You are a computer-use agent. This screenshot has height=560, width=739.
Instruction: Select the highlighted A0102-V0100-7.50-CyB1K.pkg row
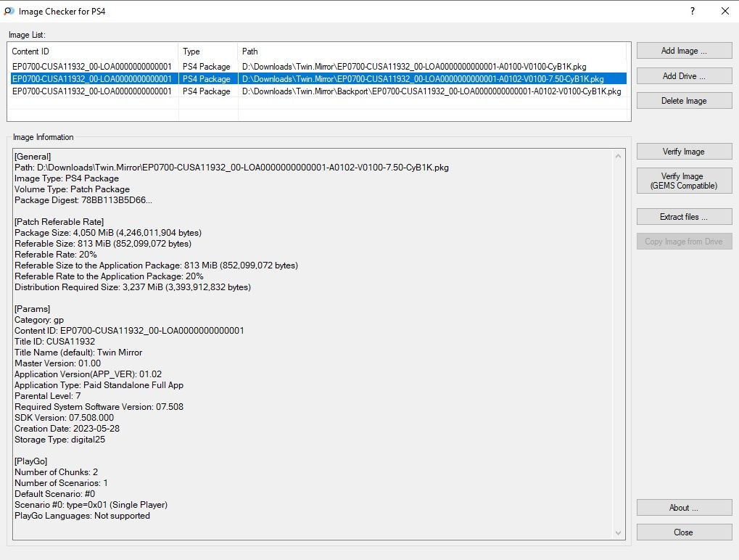(x=318, y=79)
